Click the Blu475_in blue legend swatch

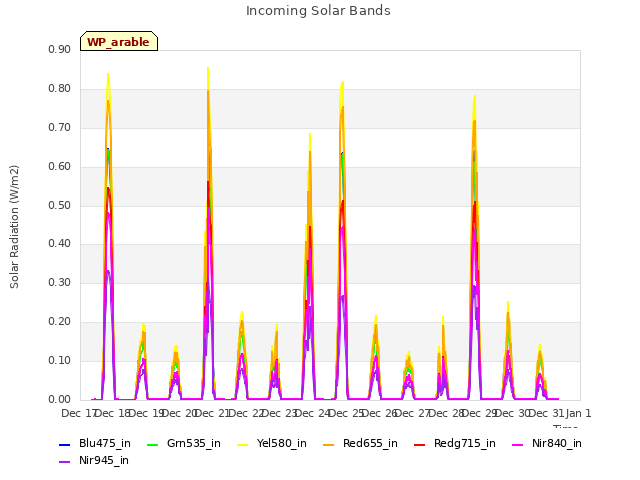[x=65, y=444]
